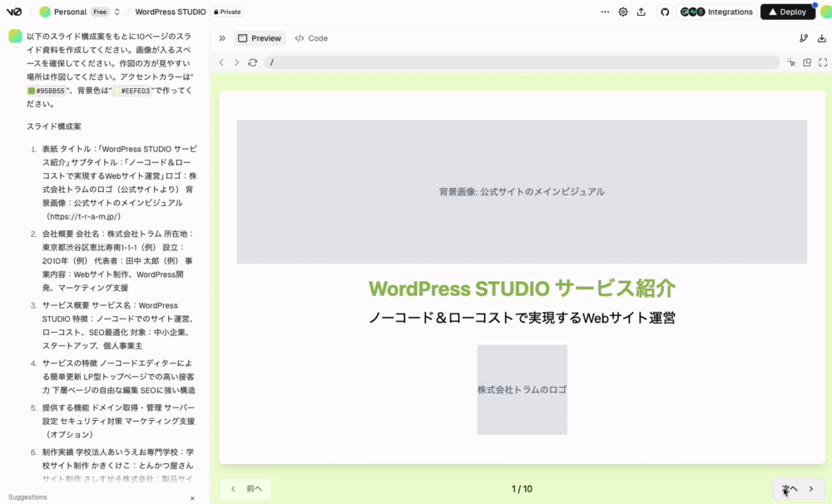Image resolution: width=832 pixels, height=504 pixels.
Task: Click the version branch fork icon
Action: pyautogui.click(x=804, y=38)
